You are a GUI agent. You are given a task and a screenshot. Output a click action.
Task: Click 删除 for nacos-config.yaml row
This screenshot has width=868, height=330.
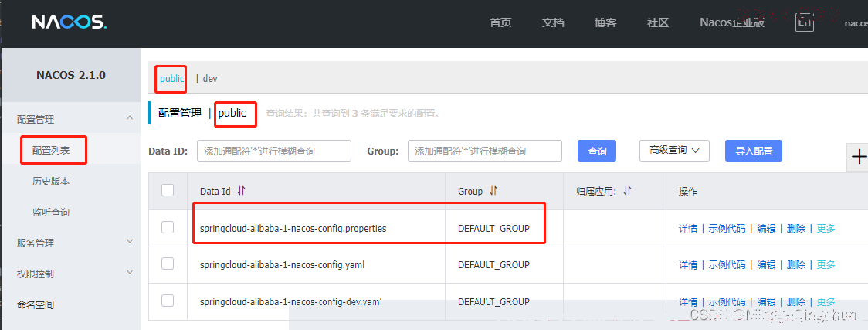(796, 264)
